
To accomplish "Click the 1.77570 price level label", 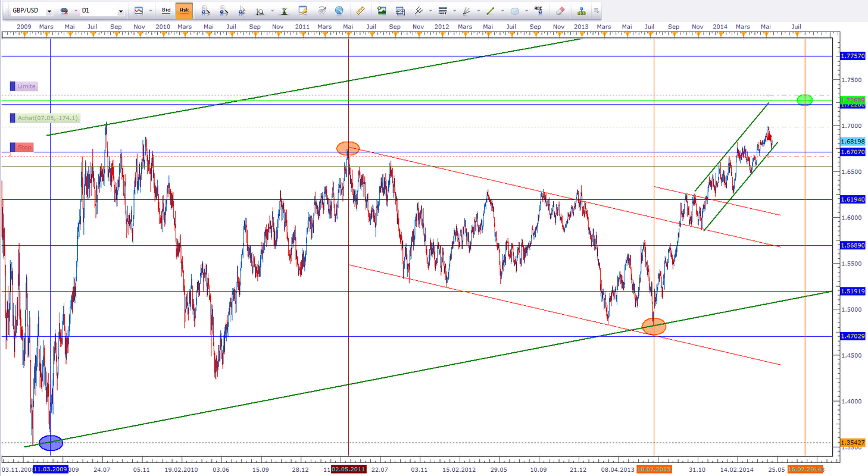I will tap(853, 56).
